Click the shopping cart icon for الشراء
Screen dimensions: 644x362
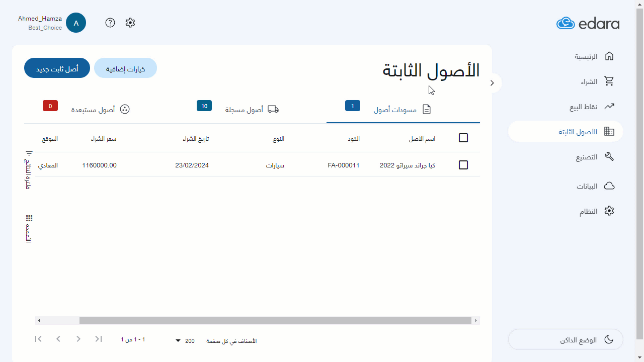(609, 81)
